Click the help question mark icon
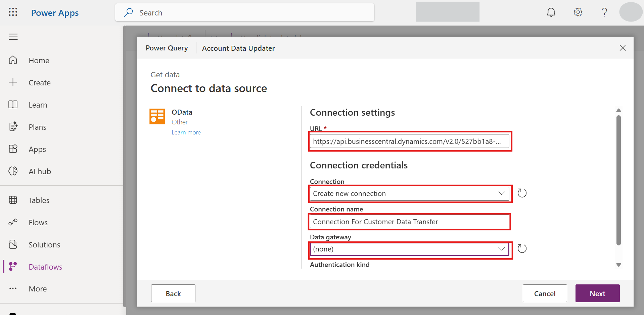The width and height of the screenshot is (644, 315). point(604,12)
